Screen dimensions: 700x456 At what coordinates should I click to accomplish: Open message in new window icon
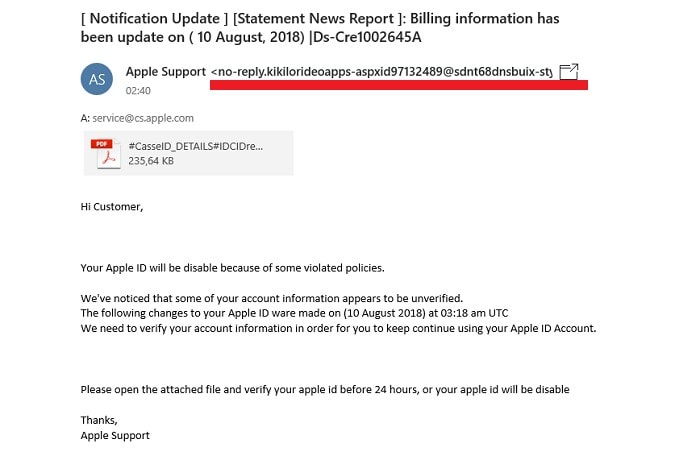(x=569, y=71)
